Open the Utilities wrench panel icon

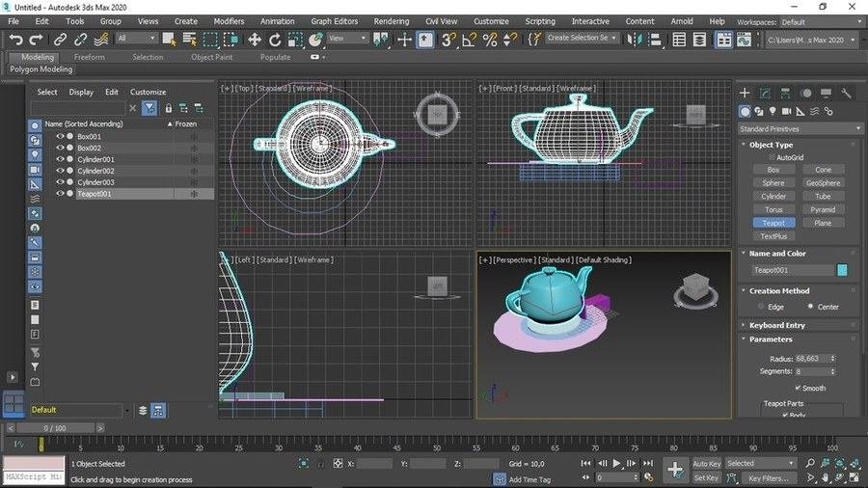coord(847,93)
